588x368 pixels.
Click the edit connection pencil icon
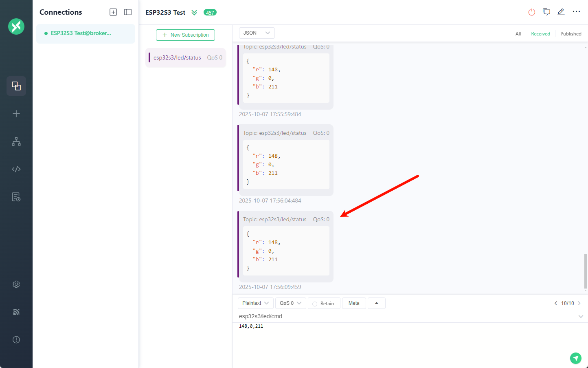561,12
